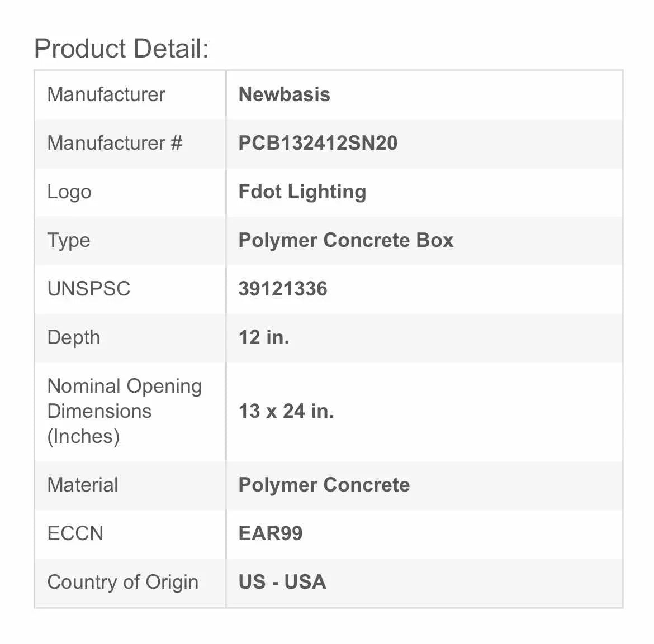The width and height of the screenshot is (654, 644).
Task: Click the Nominal Opening Dimensions label
Action: pyautogui.click(x=125, y=412)
